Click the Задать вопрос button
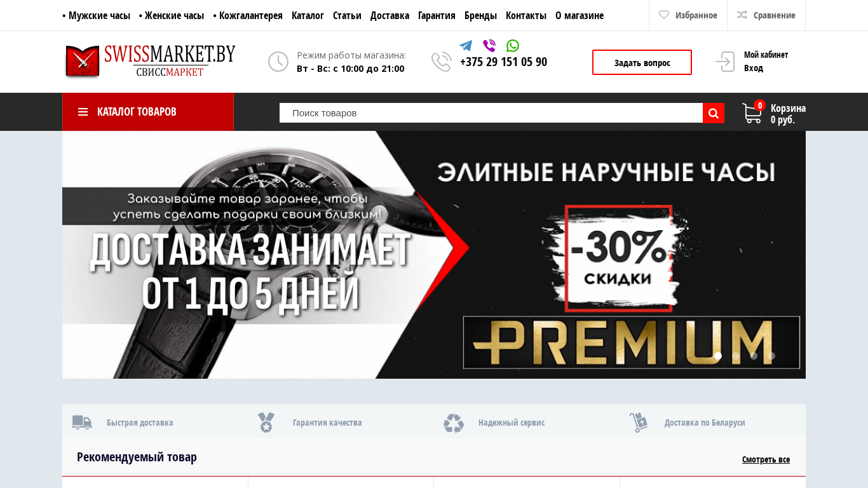The height and width of the screenshot is (488, 868). point(642,62)
